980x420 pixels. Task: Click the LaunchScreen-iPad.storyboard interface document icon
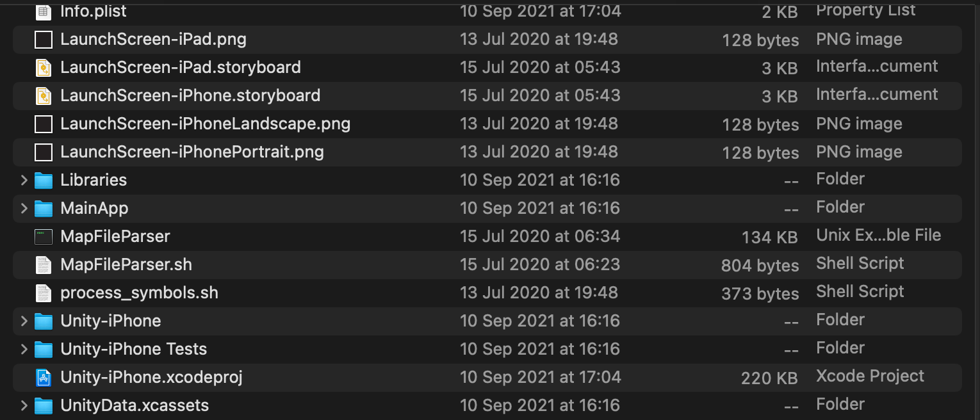click(x=43, y=67)
